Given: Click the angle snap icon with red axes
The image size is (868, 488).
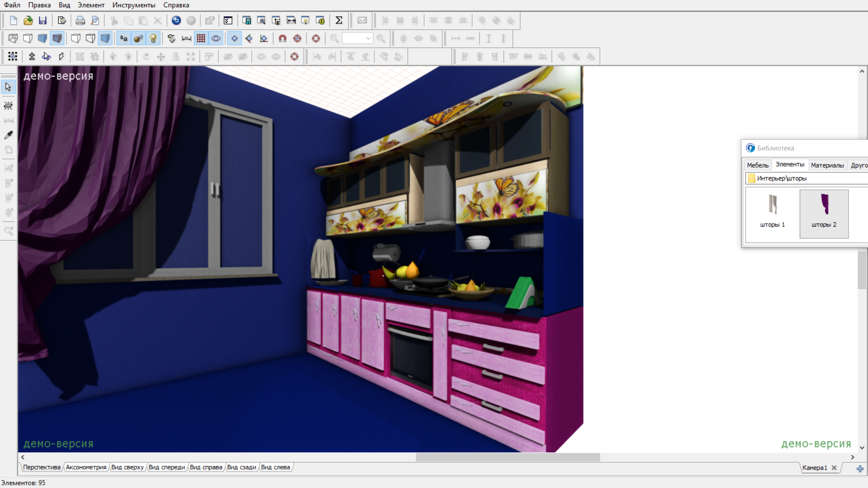Looking at the screenshot, I should point(264,38).
